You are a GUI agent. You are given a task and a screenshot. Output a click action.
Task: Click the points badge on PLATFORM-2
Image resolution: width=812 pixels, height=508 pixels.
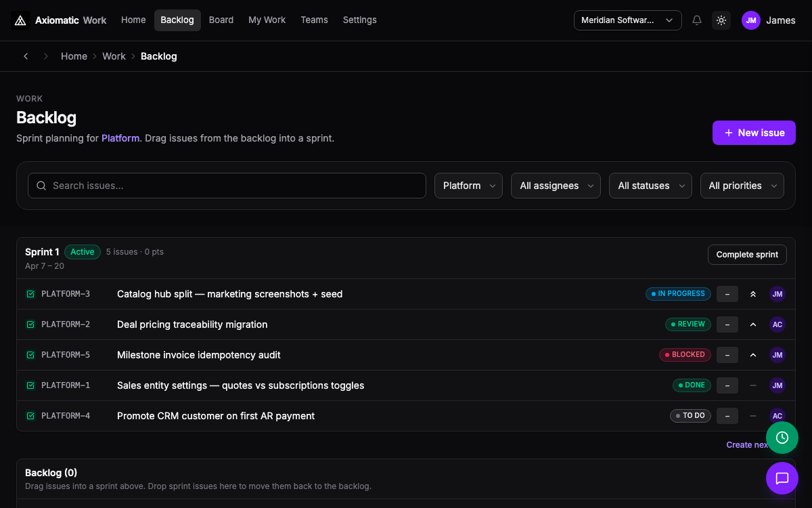coord(727,324)
